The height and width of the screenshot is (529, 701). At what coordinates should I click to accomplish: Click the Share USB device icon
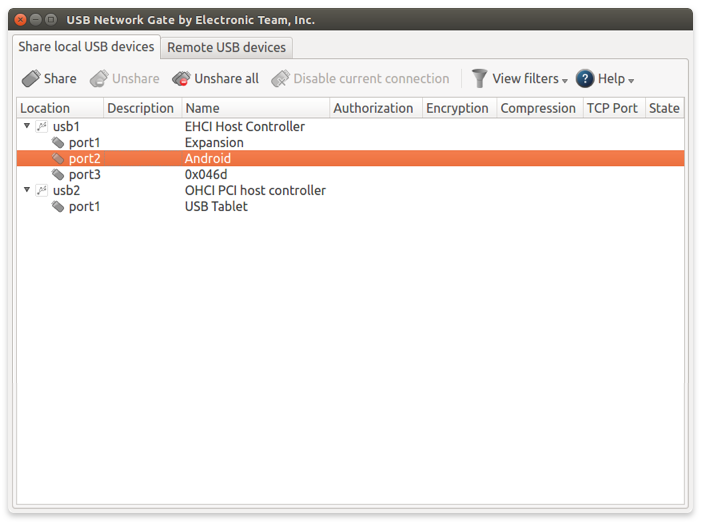point(31,79)
